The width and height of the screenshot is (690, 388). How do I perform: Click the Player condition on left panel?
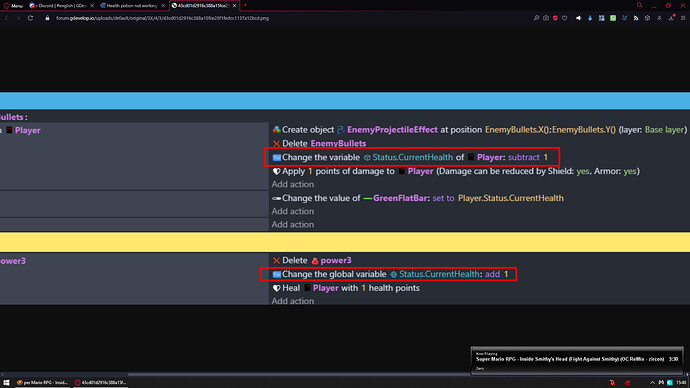pyautogui.click(x=27, y=130)
